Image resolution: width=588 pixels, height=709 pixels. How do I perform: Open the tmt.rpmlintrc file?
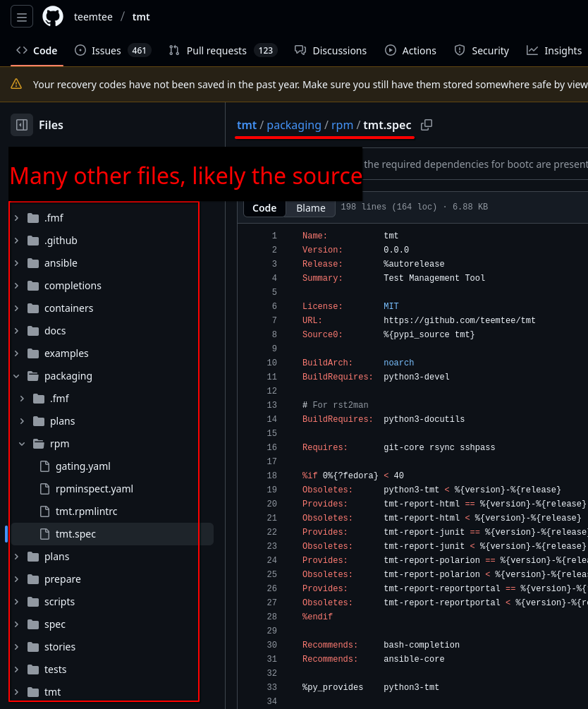coord(86,511)
